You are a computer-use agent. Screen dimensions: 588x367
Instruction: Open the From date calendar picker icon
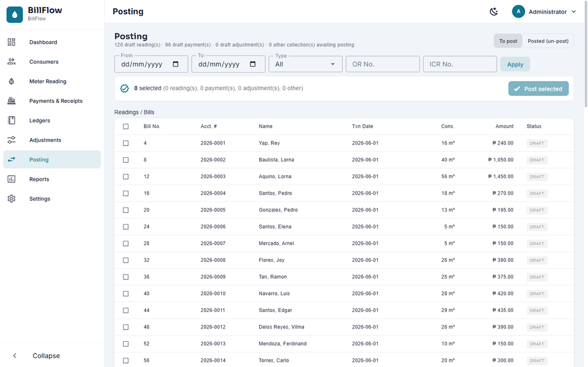click(x=176, y=64)
